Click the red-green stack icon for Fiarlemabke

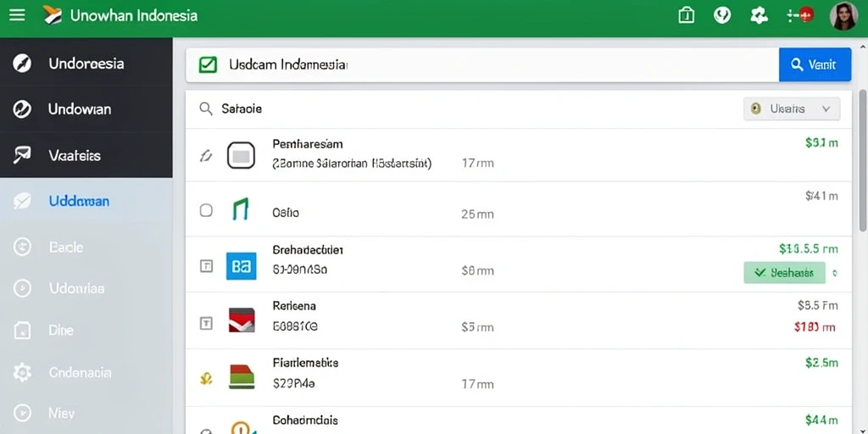click(242, 376)
